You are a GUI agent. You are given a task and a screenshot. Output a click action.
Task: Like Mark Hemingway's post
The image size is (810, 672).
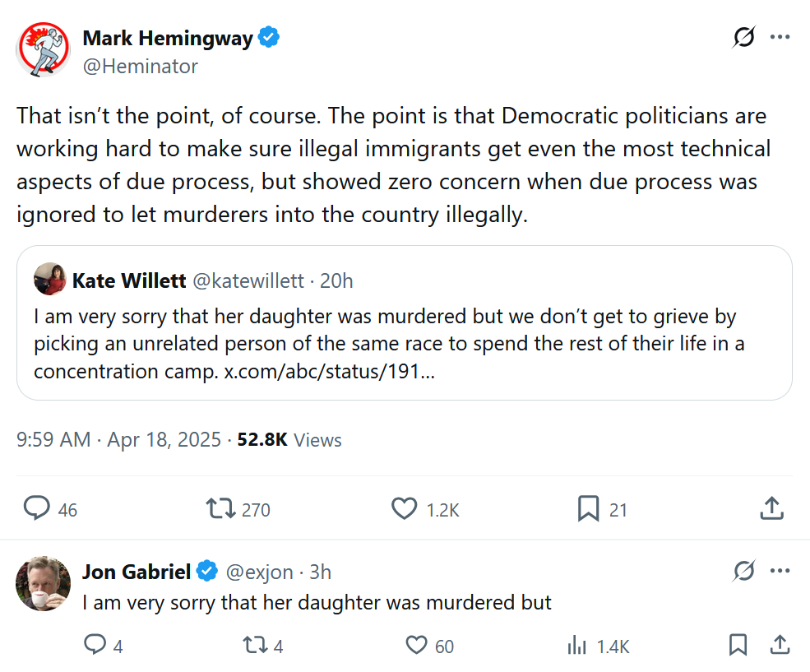404,509
